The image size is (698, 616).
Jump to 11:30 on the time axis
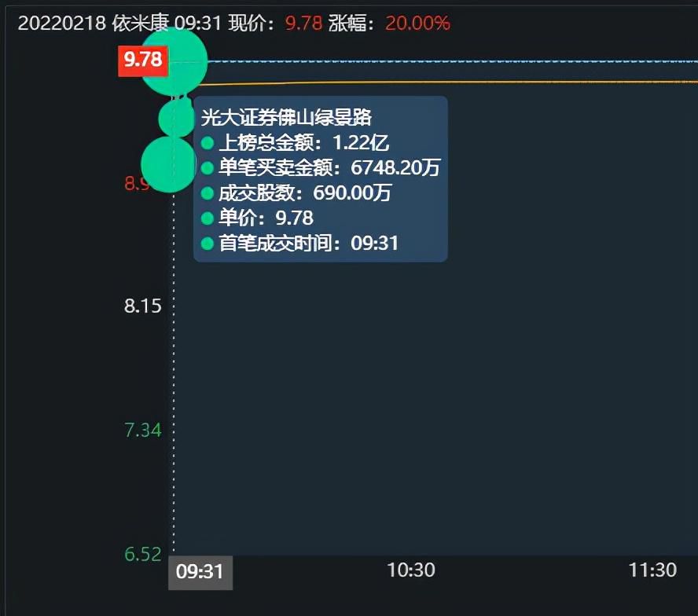652,570
